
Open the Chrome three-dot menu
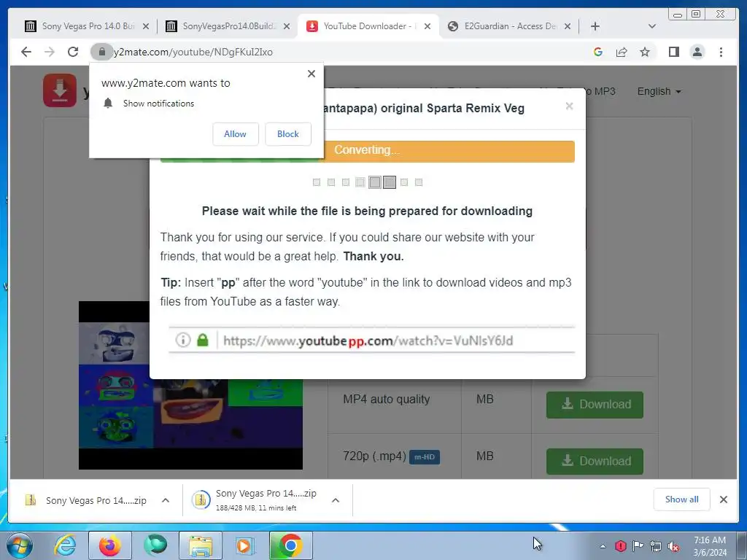tap(721, 52)
